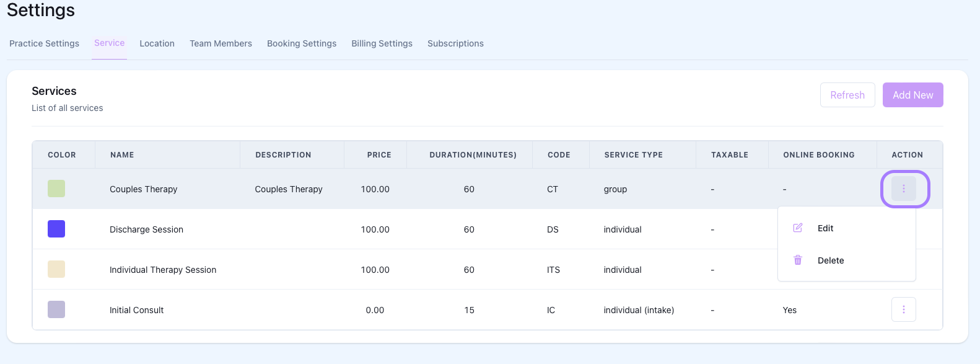This screenshot has height=364, width=980.
Task: Switch to Billing Settings tab
Action: tap(382, 43)
